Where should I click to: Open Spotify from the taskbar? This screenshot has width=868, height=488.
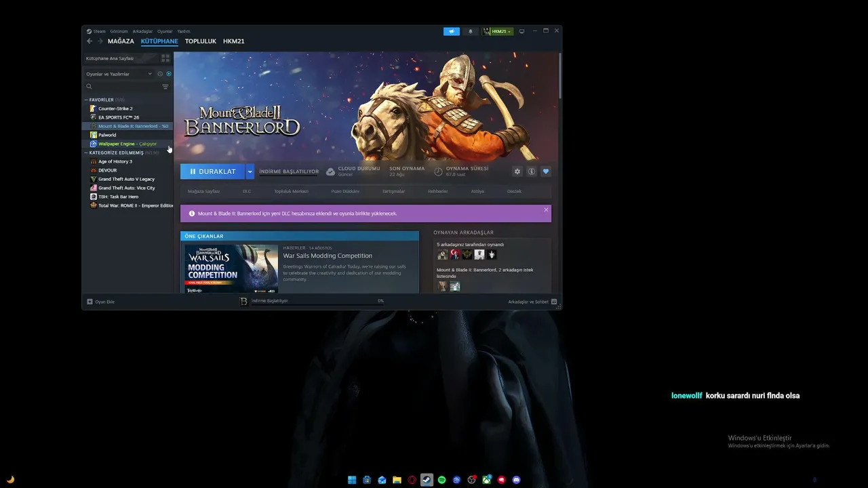[x=441, y=480]
